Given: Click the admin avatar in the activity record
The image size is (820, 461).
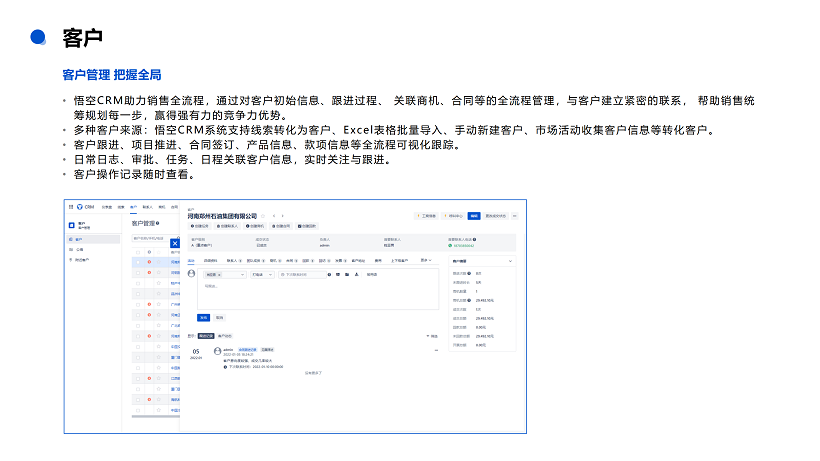Looking at the screenshot, I should click(x=217, y=351).
